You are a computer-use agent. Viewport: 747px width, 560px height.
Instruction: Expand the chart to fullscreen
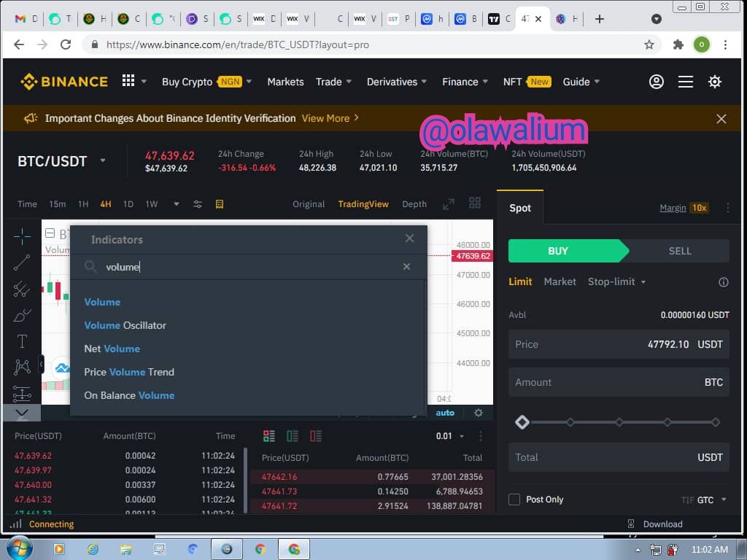coord(449,204)
